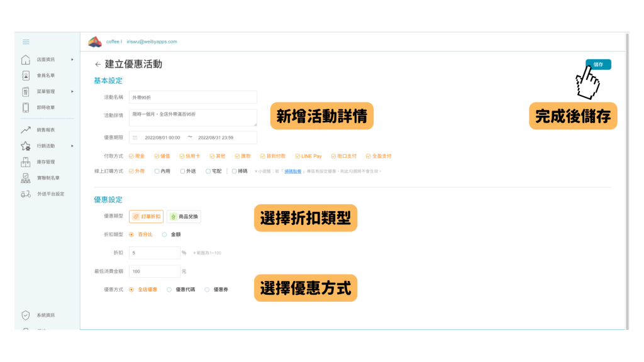Choose the 優惠代碼 radio option

(169, 290)
